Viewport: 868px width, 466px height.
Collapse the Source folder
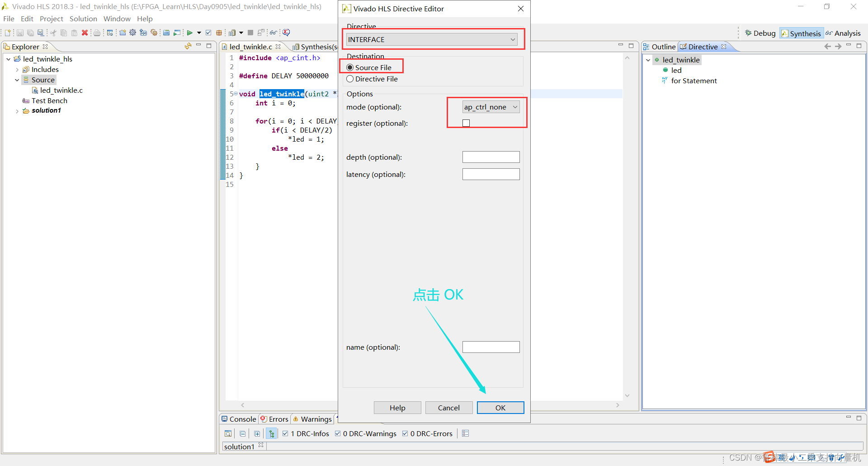tap(17, 80)
